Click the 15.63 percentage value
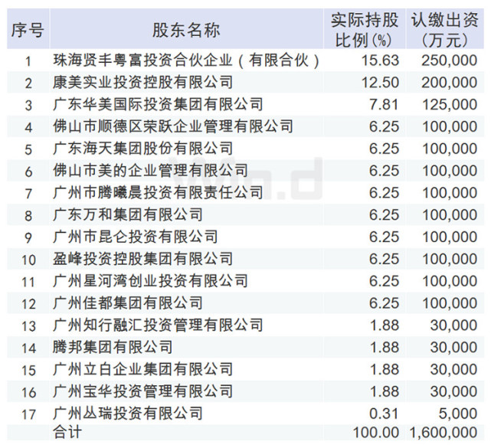This screenshot has height=448, width=491. pos(380,60)
